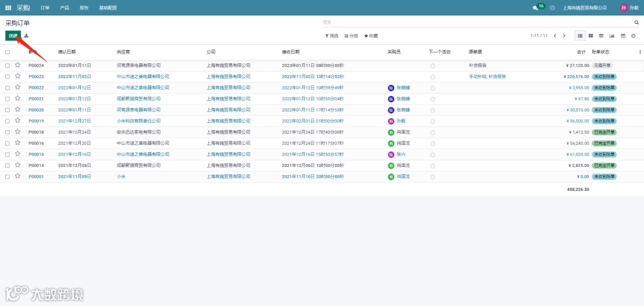Switch to list view icon
This screenshot has width=644, height=306.
click(x=580, y=36)
